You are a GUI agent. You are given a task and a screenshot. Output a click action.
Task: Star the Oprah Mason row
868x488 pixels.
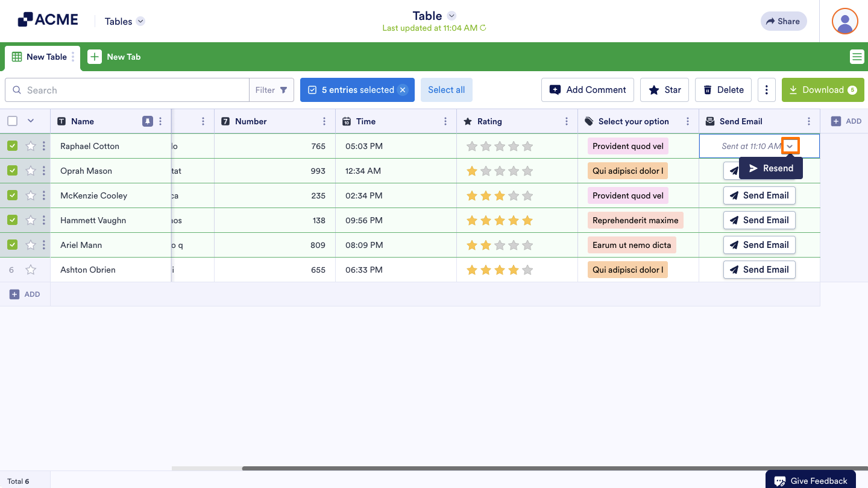31,171
